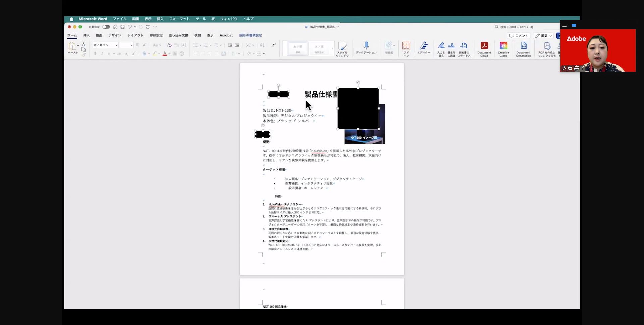The height and width of the screenshot is (325, 644).
Task: Click the Paste clipboard icon
Action: tap(72, 46)
